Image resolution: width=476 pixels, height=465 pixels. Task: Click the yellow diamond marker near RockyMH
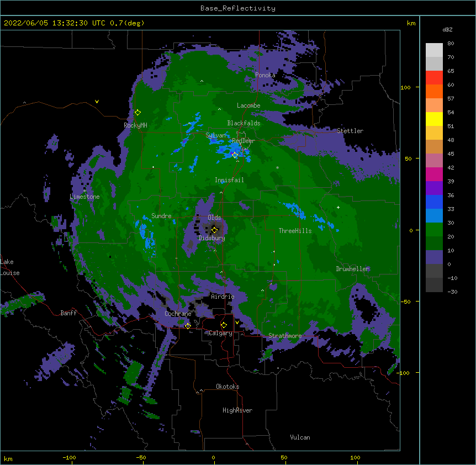pyautogui.click(x=138, y=113)
